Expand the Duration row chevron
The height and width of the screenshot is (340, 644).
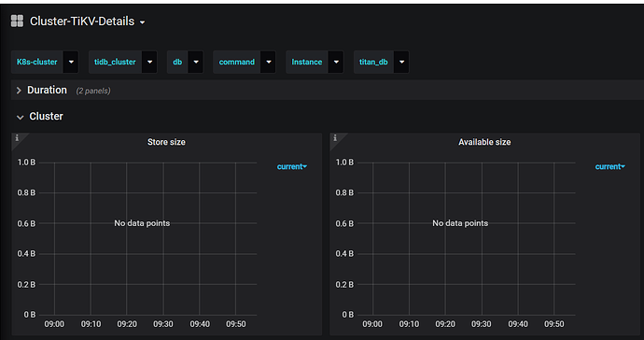(19, 91)
